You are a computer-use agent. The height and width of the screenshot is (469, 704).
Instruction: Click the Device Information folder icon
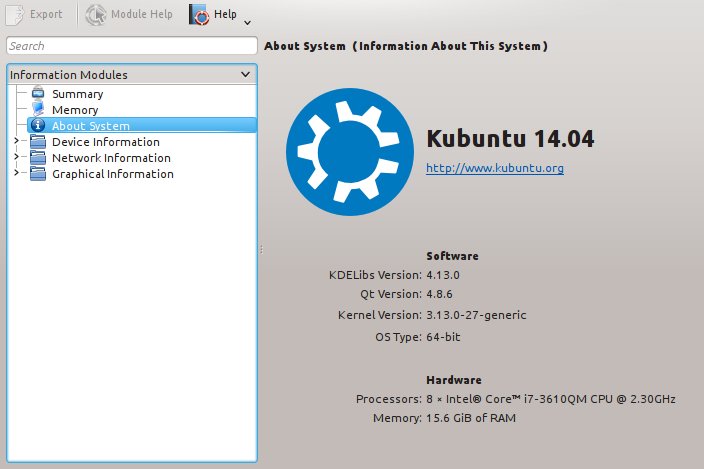click(38, 142)
